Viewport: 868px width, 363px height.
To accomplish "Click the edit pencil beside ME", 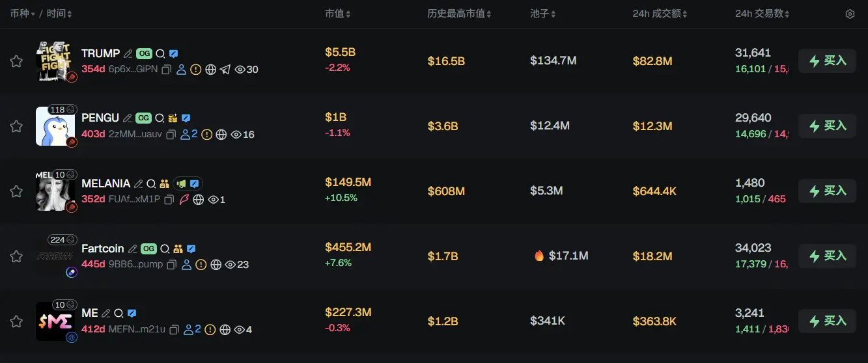I will coord(106,314).
